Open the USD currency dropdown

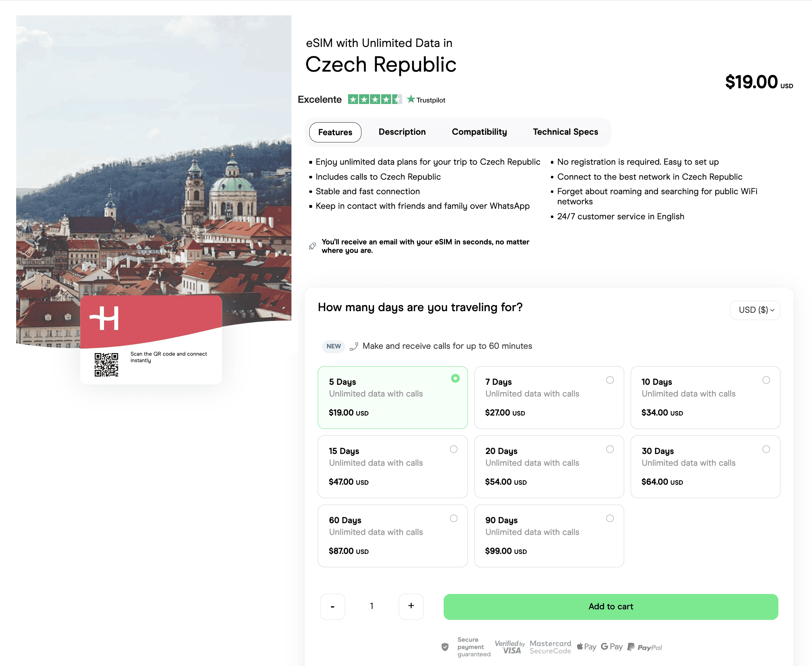tap(755, 310)
